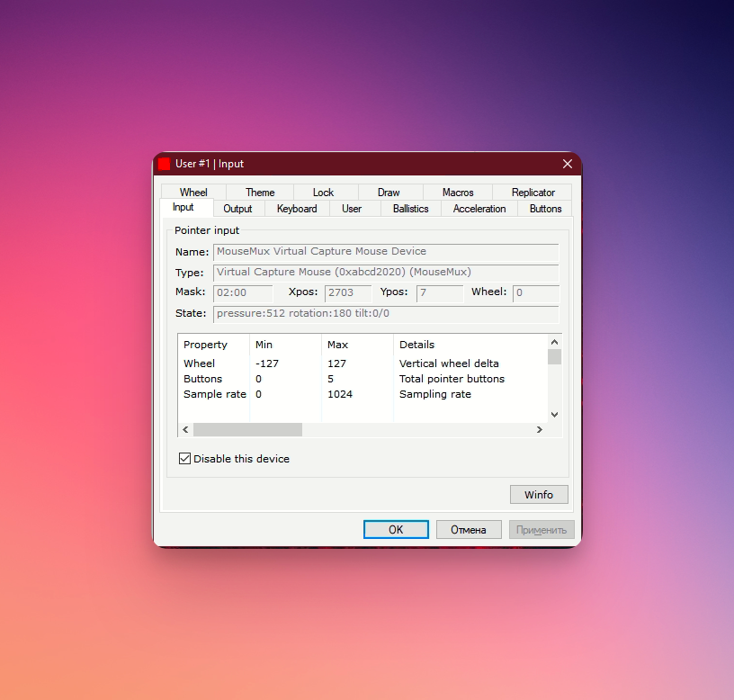Viewport: 734px width, 700px height.
Task: Select the Ballistics tab
Action: (x=410, y=209)
